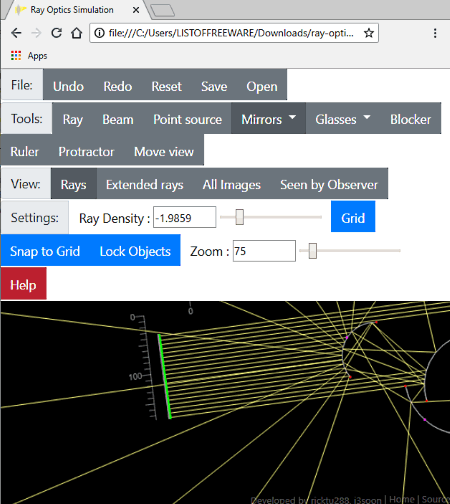Viewport: 450px width, 504px height.
Task: Toggle the Grid option
Action: 353,217
